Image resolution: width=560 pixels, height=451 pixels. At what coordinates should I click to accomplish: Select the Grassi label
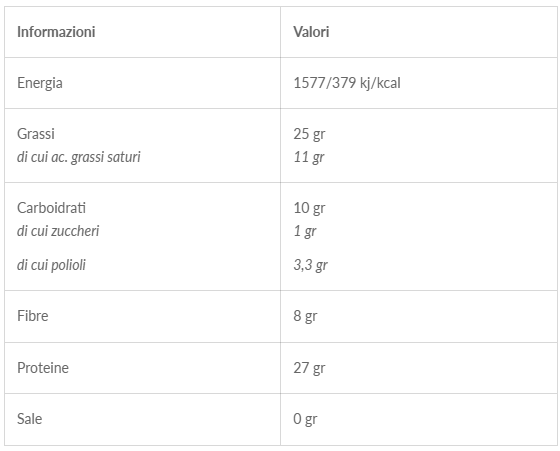point(36,134)
